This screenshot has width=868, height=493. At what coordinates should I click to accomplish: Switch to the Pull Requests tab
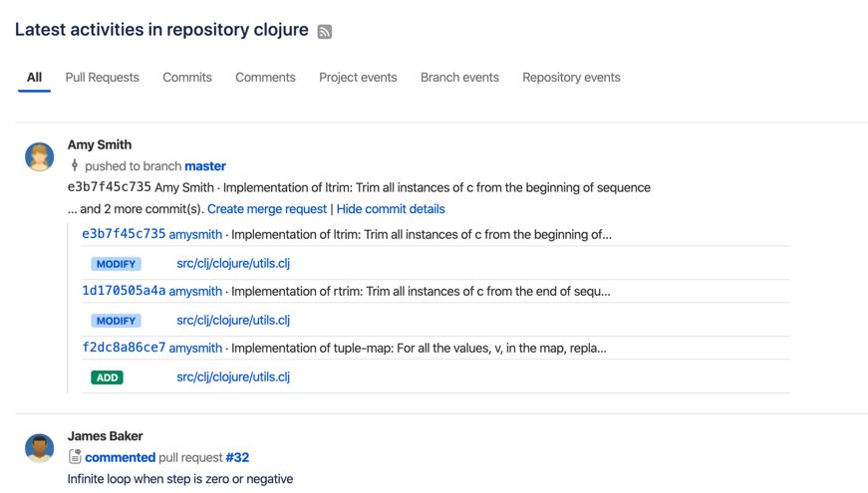102,78
